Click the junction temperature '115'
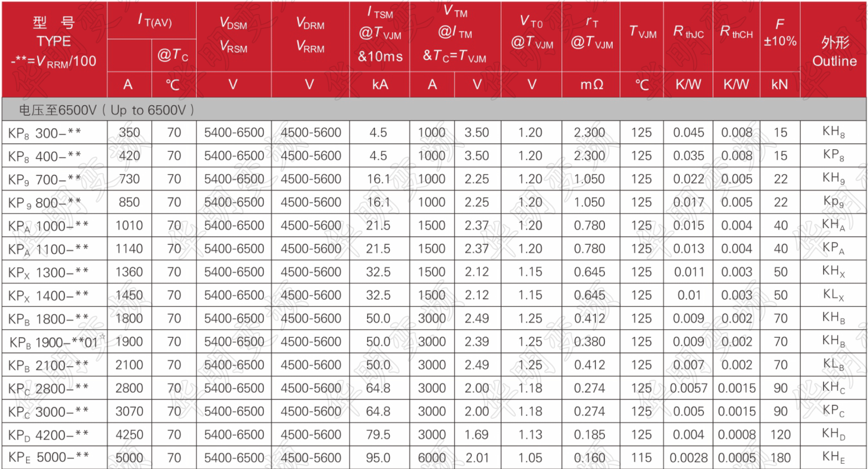The image size is (868, 469). [x=642, y=458]
